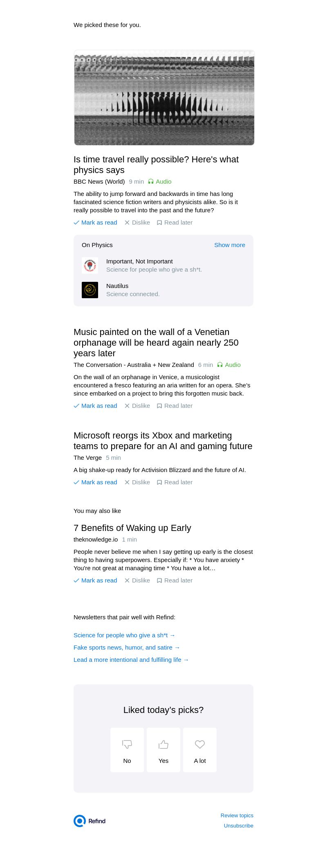The image size is (327, 868).
Task: Mark the time travel article as read
Action: [95, 223]
